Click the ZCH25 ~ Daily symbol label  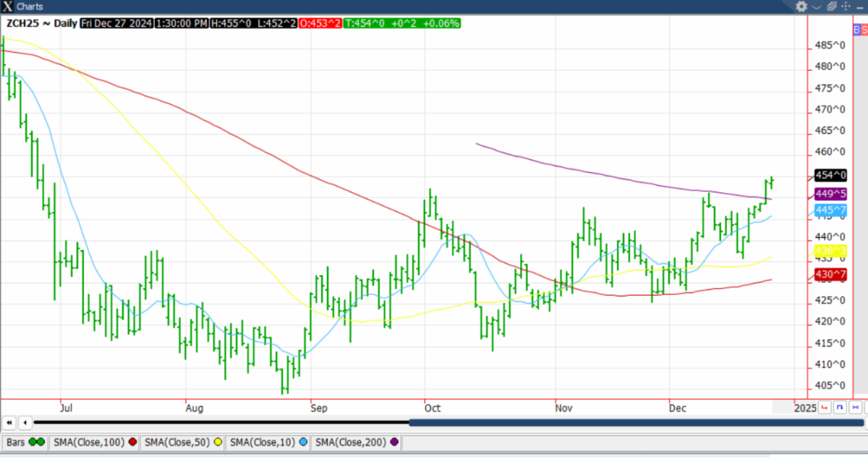[x=41, y=23]
